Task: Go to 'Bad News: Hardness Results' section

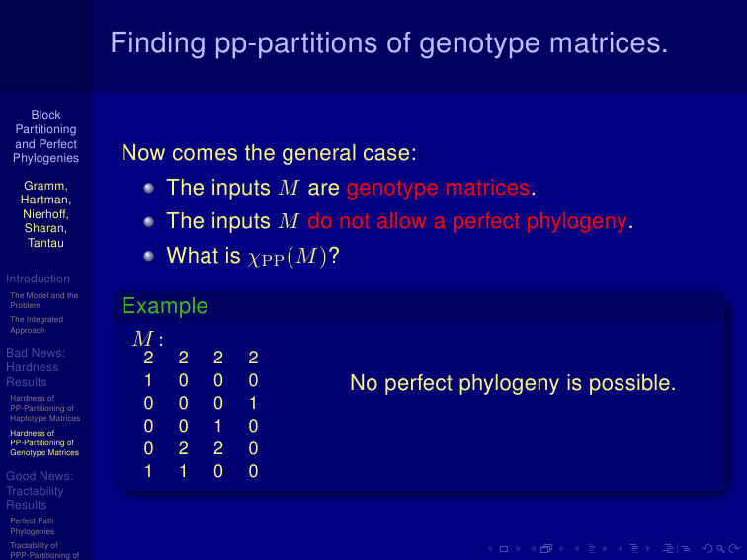Action: coord(36,367)
